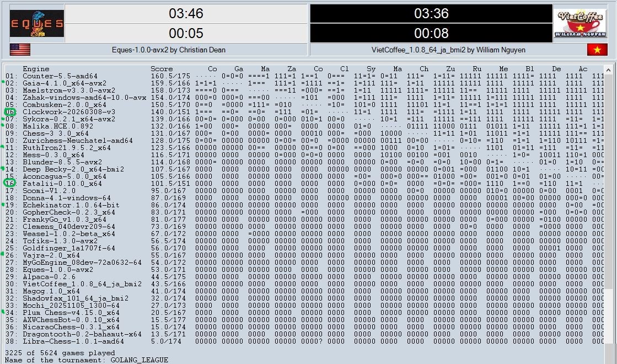Select the MyGoEngine_08dev-72a0632-64 row
Image resolution: width=617 pixels, height=364 pixels.
point(304,262)
